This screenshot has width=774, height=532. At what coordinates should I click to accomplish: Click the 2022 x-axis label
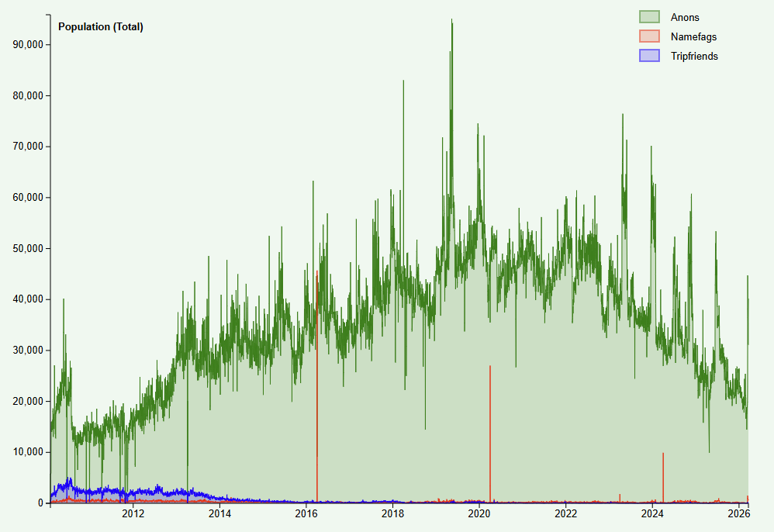(565, 513)
